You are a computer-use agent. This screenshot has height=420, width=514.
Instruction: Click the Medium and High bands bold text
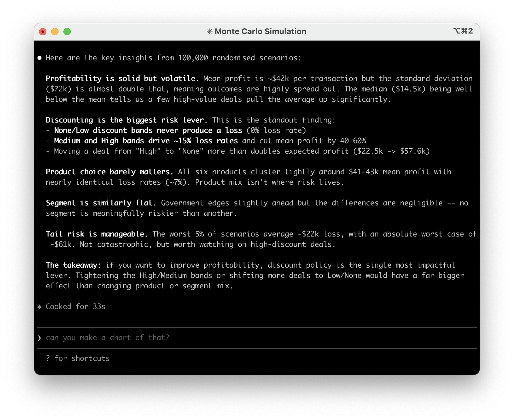click(146, 141)
